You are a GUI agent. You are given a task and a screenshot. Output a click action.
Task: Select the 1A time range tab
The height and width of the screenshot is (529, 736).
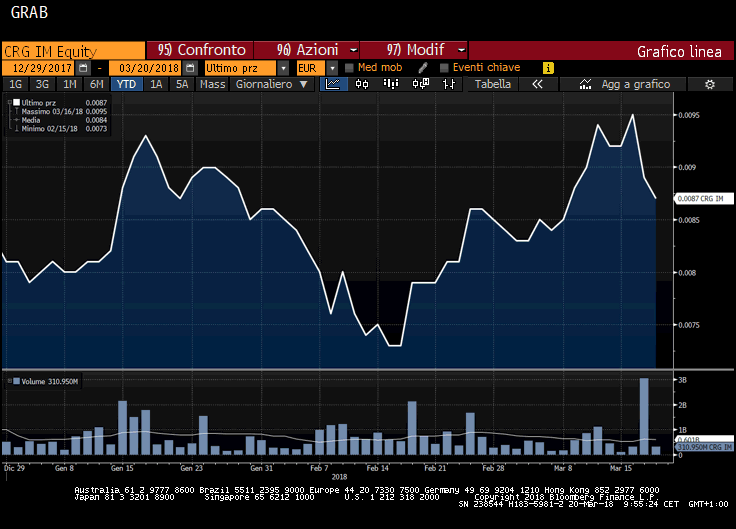point(156,84)
